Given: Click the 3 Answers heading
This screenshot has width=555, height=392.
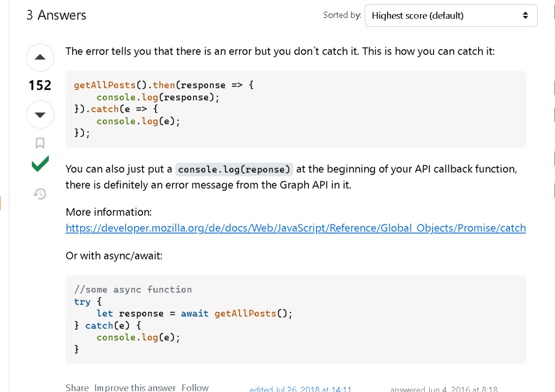Looking at the screenshot, I should pyautogui.click(x=56, y=15).
